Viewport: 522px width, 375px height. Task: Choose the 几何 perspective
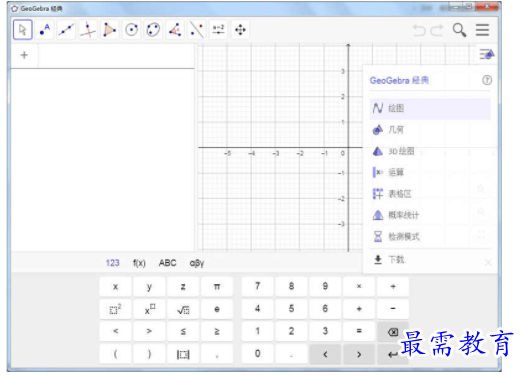coord(430,130)
